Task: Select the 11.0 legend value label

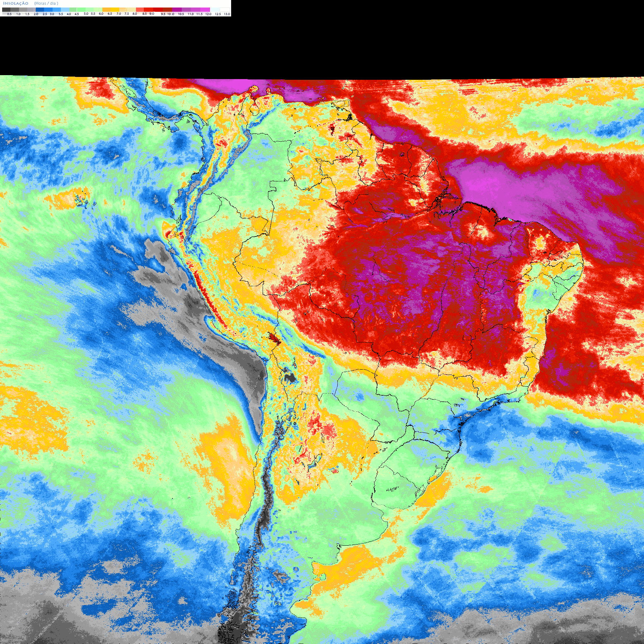Action: click(x=191, y=14)
